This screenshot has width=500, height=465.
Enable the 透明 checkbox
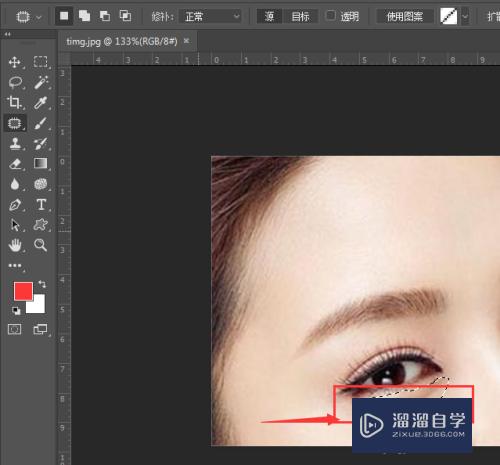pos(330,15)
